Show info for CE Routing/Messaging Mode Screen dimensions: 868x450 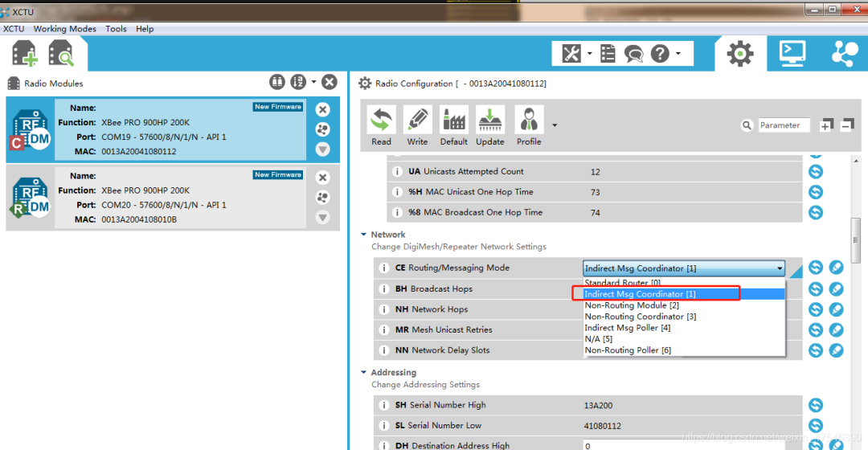point(383,268)
